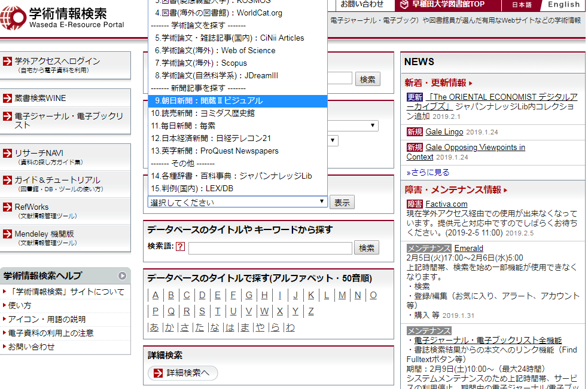Choose 11.毎日新聞：毎索 from the list
This screenshot has width=588, height=389.
(237, 126)
